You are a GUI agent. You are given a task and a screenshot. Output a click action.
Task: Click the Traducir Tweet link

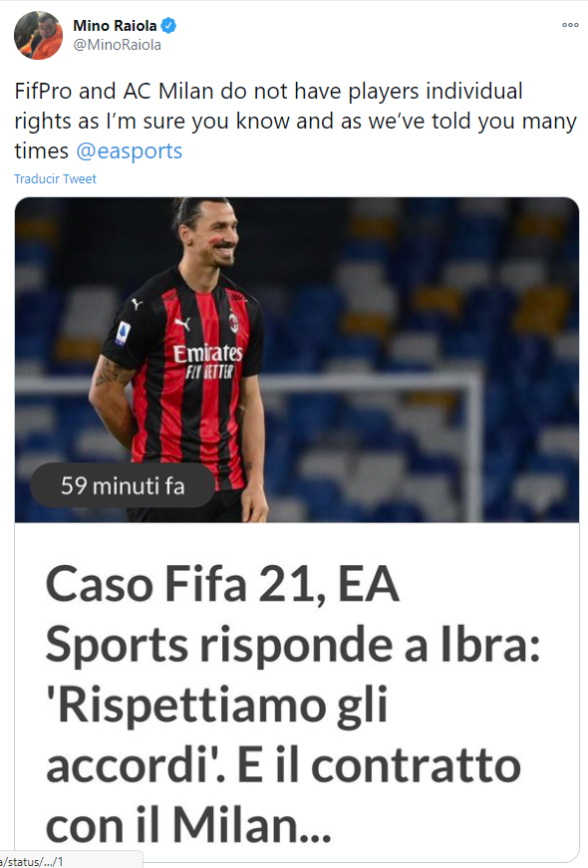55,178
